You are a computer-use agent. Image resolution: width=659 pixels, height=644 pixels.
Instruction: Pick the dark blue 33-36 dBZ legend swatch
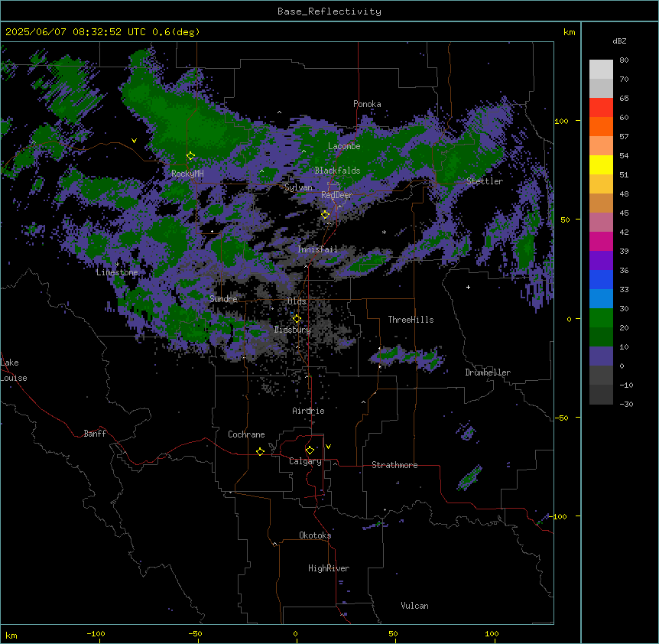pyautogui.click(x=601, y=279)
